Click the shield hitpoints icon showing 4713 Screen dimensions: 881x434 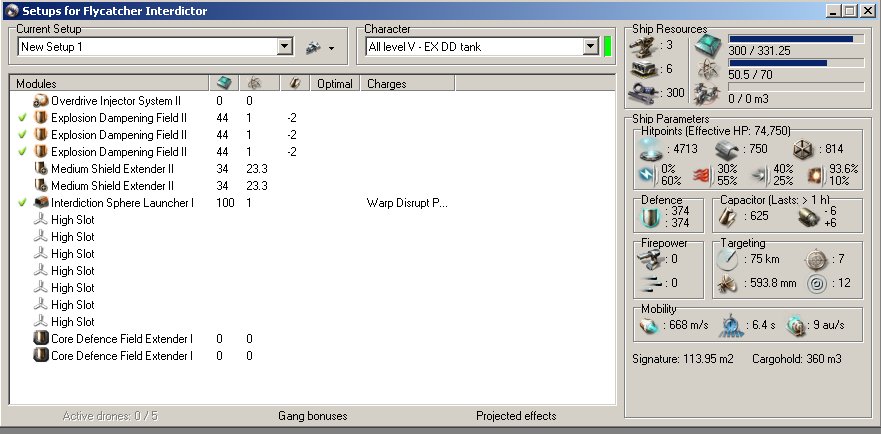tap(651, 150)
